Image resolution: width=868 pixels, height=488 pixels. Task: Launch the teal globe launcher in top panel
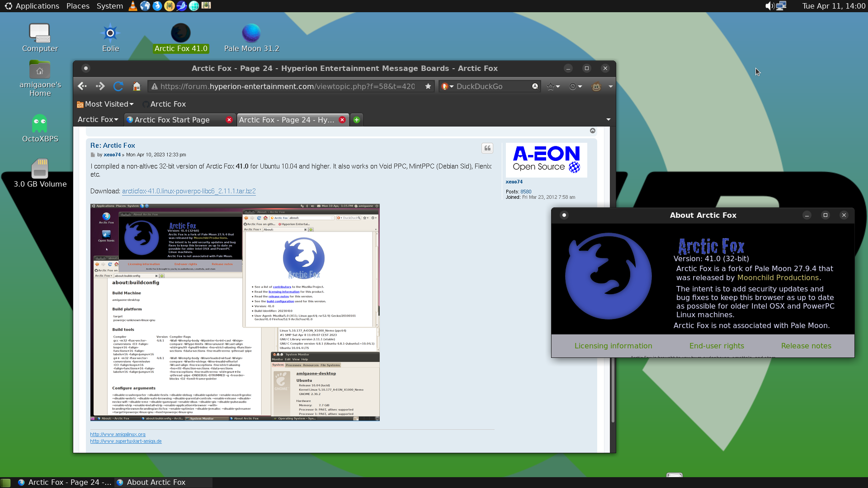click(194, 6)
